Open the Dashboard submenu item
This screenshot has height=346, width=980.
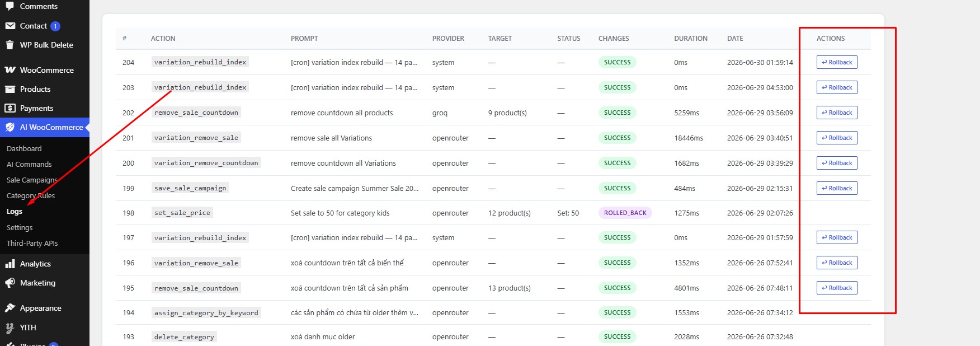pos(24,148)
